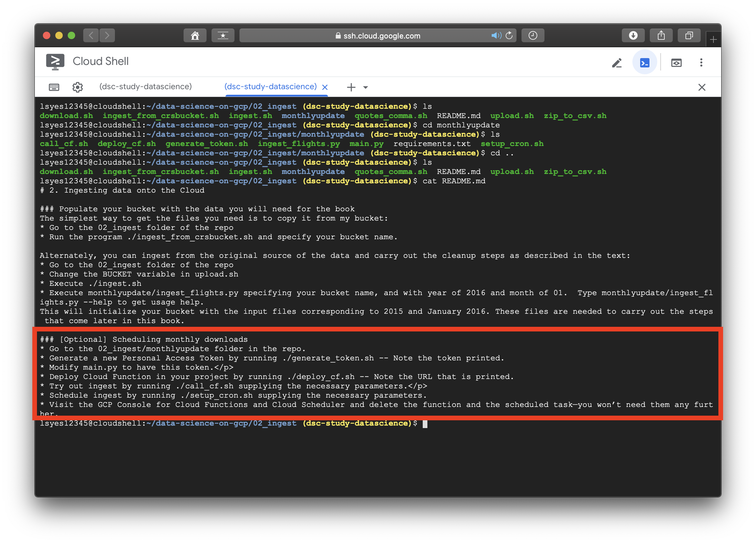Image resolution: width=756 pixels, height=543 pixels.
Task: Click the browser Share button
Action: [x=661, y=36]
